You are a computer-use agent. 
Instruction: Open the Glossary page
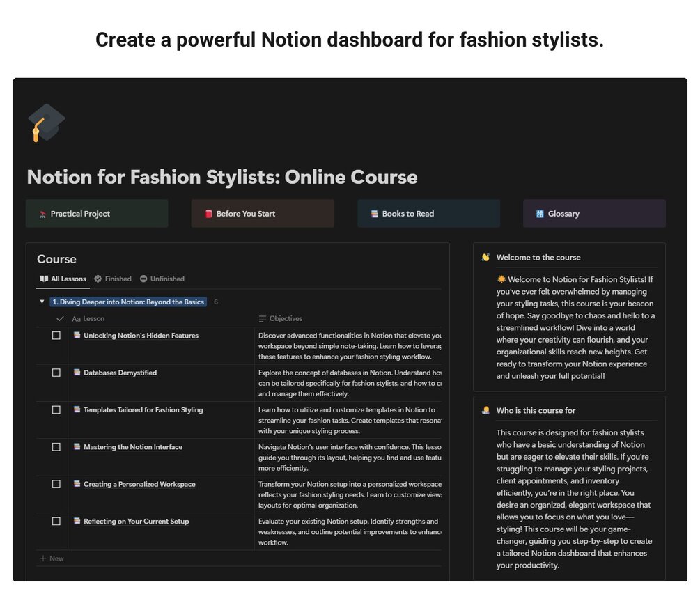(x=594, y=214)
